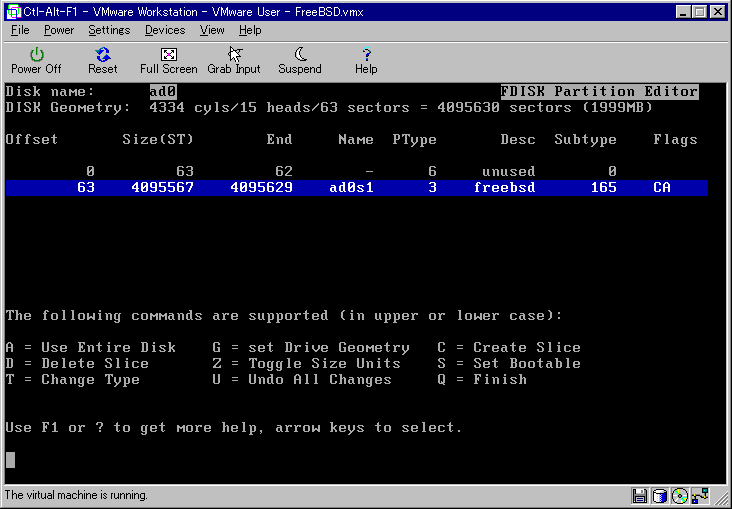The width and height of the screenshot is (732, 509).
Task: Click the freebsd description cell
Action: (504, 188)
